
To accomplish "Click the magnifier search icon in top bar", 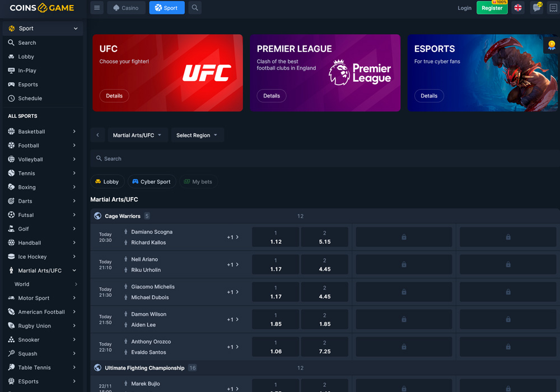I will click(194, 7).
